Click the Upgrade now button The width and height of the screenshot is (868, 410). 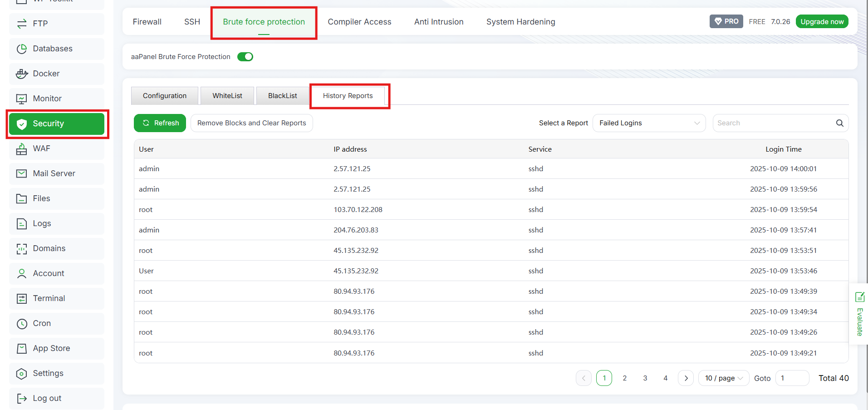[822, 21]
